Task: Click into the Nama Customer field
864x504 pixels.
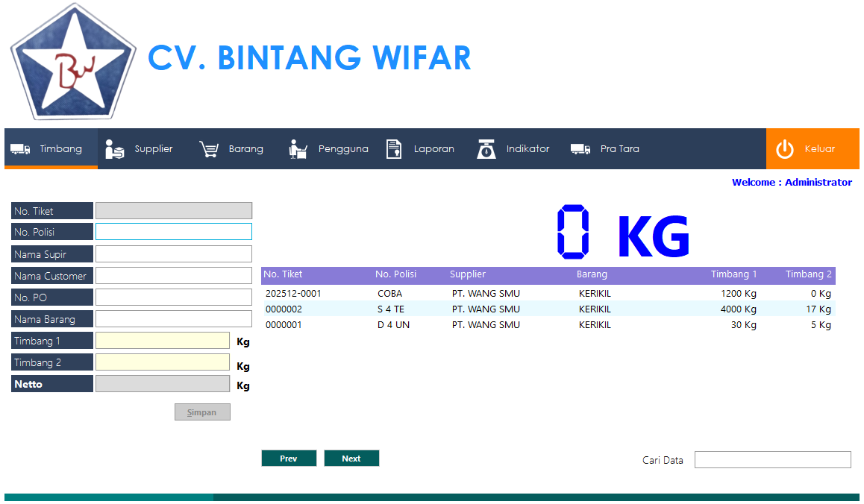Action: 174,275
